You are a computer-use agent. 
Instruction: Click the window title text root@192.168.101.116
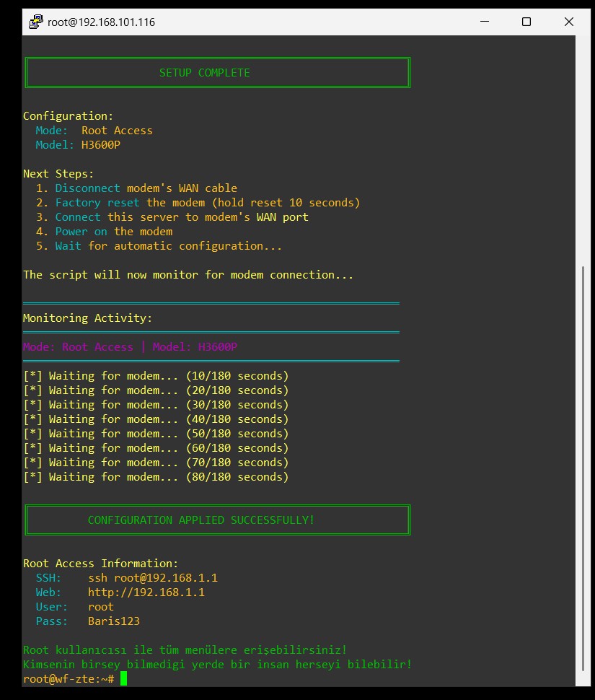tap(101, 22)
